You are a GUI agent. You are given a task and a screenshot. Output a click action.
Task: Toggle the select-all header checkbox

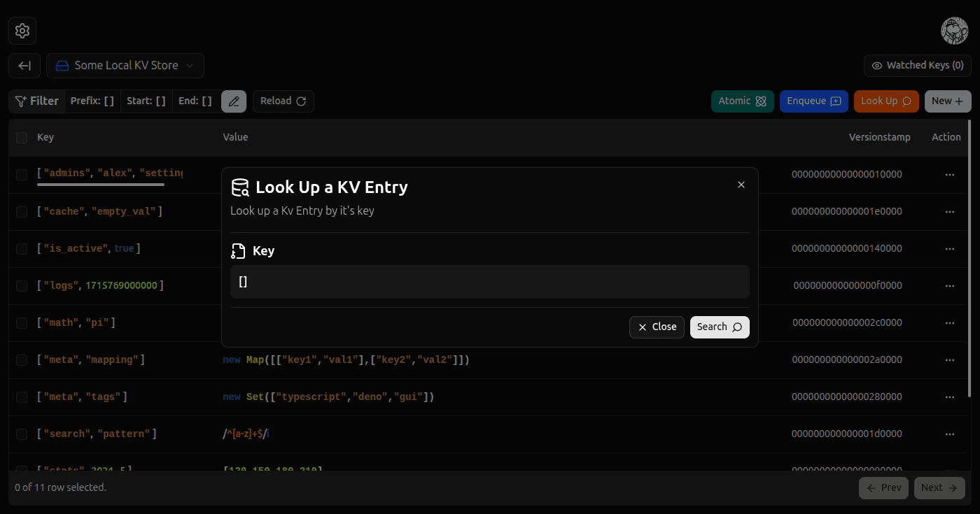point(22,138)
